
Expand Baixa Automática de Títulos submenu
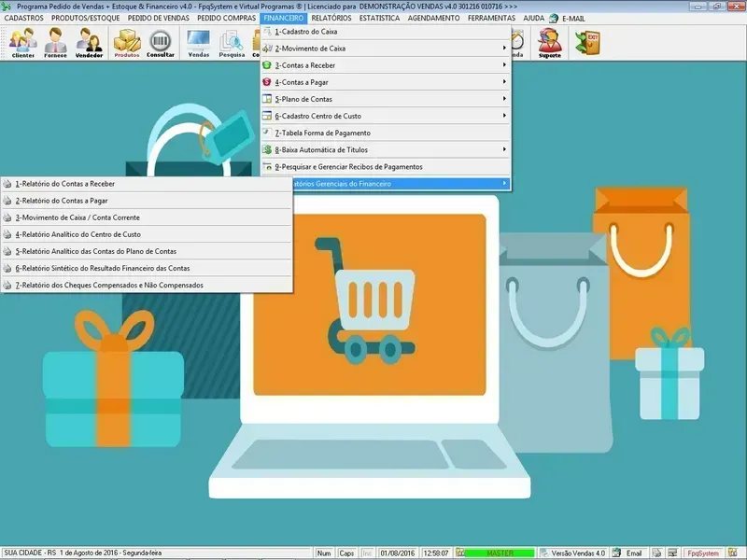(x=385, y=149)
